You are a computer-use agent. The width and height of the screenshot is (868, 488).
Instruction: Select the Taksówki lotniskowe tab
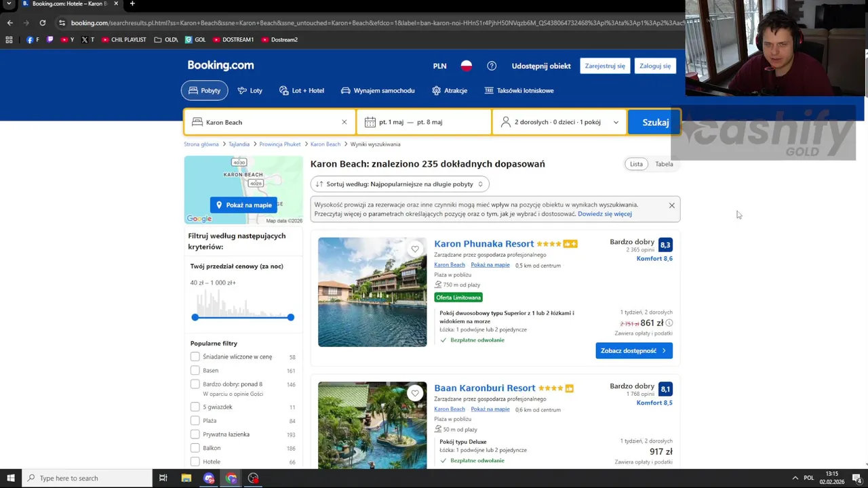519,90
